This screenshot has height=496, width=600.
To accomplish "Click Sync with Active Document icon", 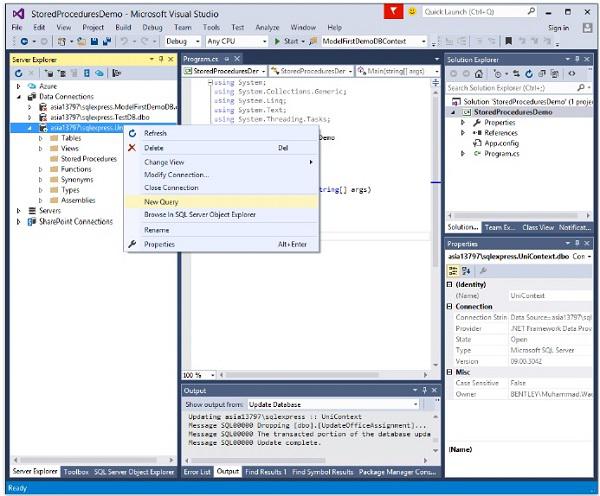I will click(x=517, y=74).
